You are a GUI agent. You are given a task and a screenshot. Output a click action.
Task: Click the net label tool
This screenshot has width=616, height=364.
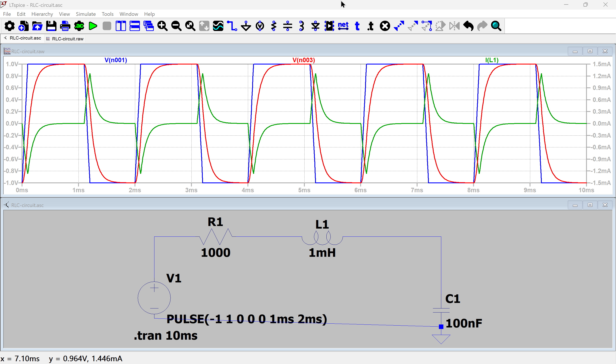point(343,26)
